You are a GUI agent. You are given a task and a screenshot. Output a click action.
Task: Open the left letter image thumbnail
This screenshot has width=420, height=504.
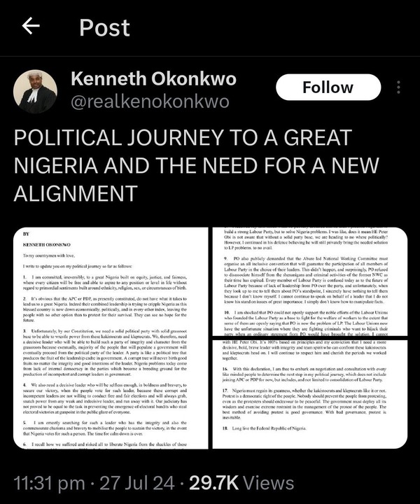point(111,338)
